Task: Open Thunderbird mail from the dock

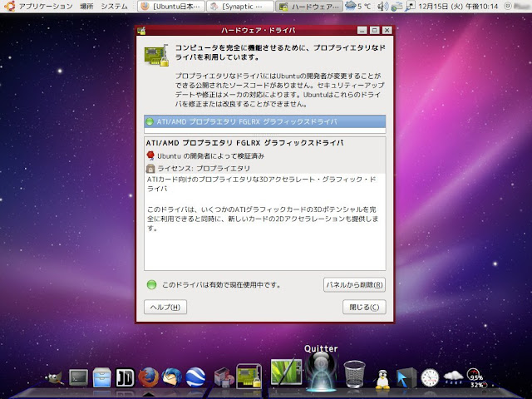Action: [172, 377]
